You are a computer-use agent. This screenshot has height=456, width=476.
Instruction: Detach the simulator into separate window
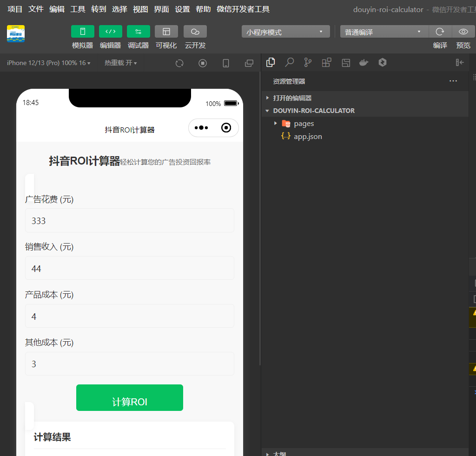(249, 63)
